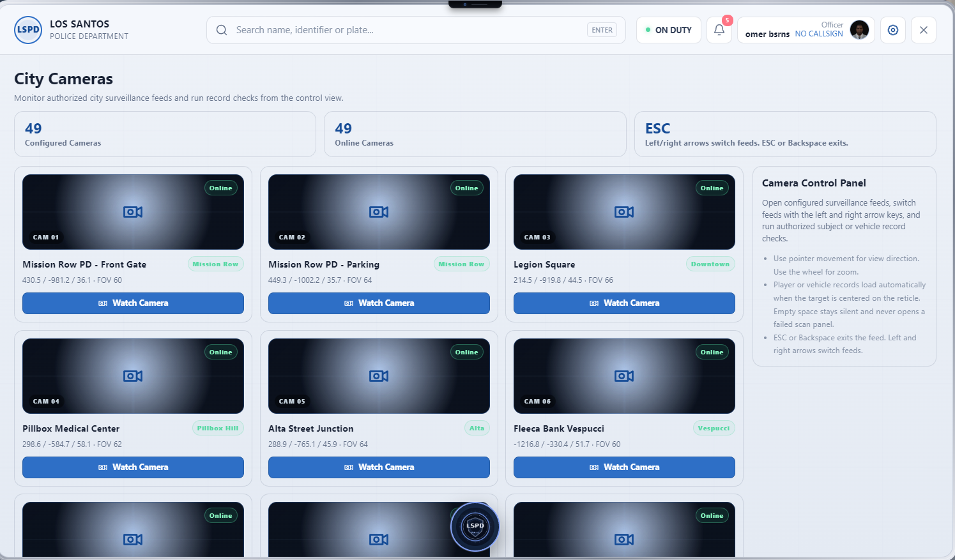
Task: Click the Online badge on CAM 03
Action: pyautogui.click(x=712, y=188)
